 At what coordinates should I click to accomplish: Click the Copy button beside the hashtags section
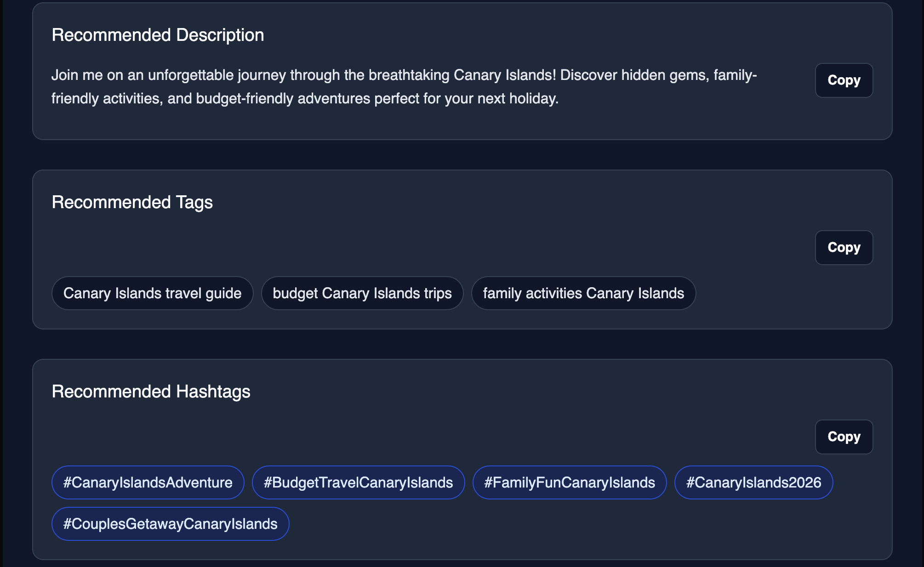[x=844, y=437]
